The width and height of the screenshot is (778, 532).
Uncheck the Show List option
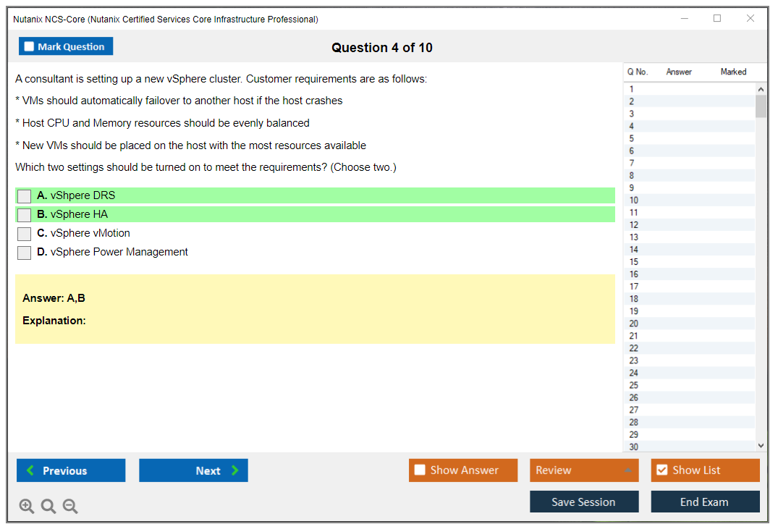click(661, 470)
